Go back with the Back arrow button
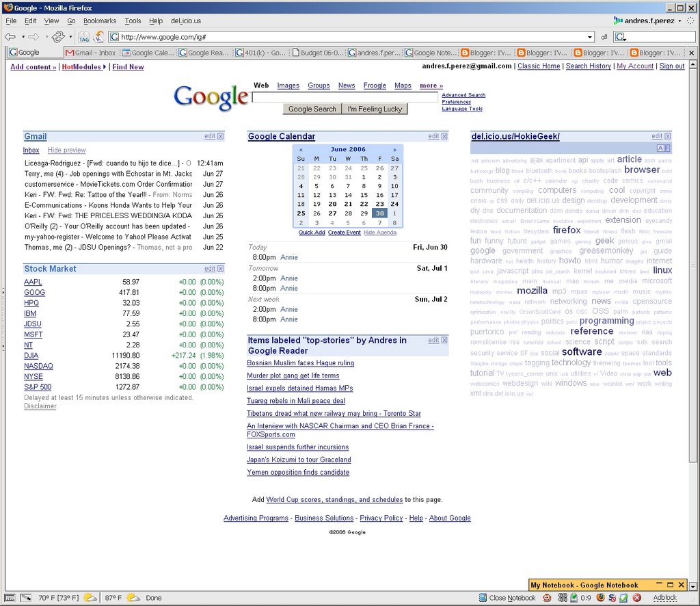The width and height of the screenshot is (700, 606). (x=10, y=37)
